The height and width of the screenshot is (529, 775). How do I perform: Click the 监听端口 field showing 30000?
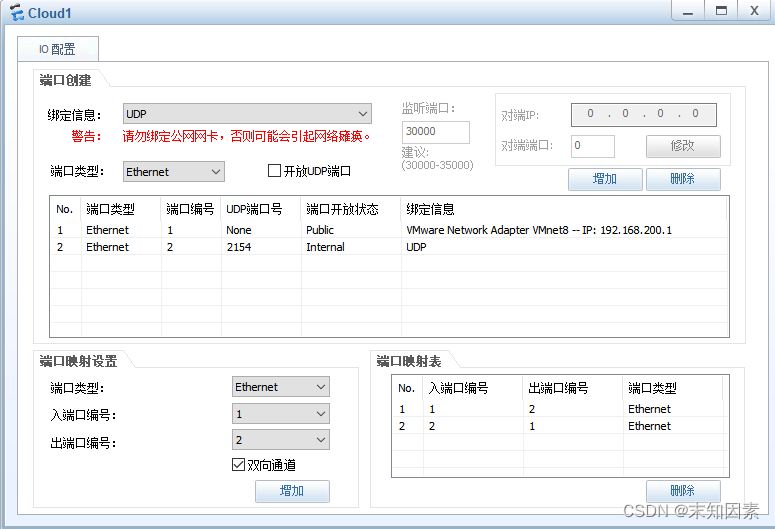click(x=435, y=132)
